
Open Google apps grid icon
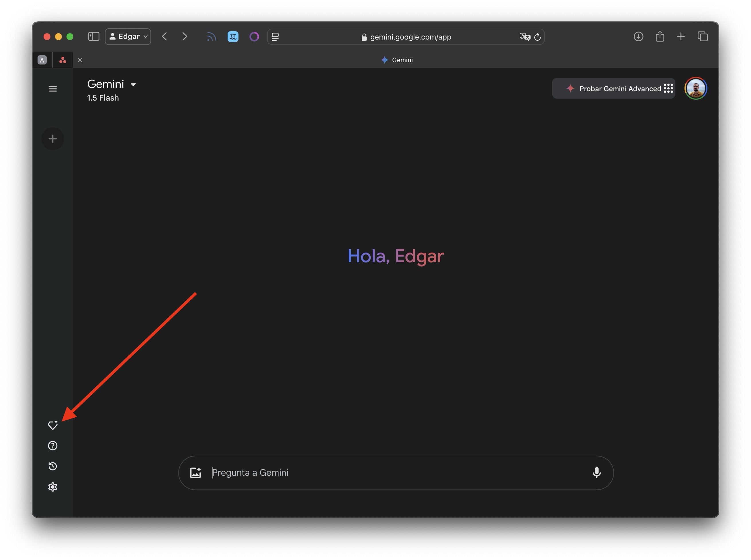(668, 89)
